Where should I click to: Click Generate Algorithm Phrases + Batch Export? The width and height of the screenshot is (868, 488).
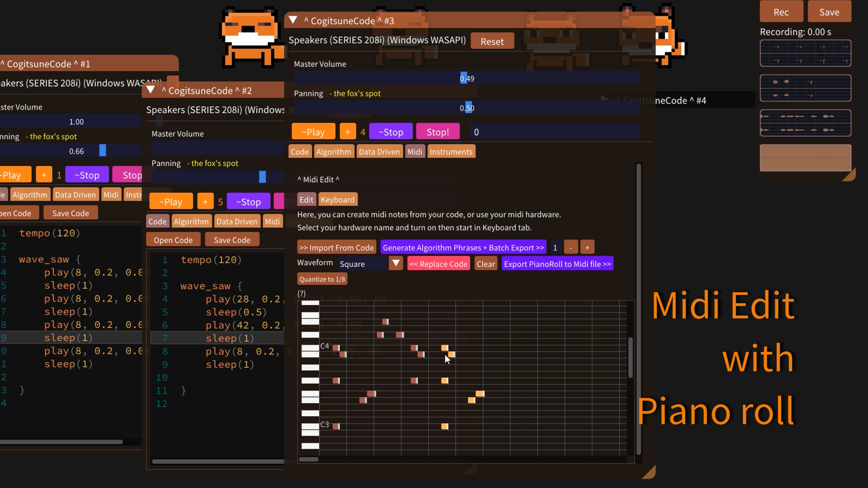point(463,247)
